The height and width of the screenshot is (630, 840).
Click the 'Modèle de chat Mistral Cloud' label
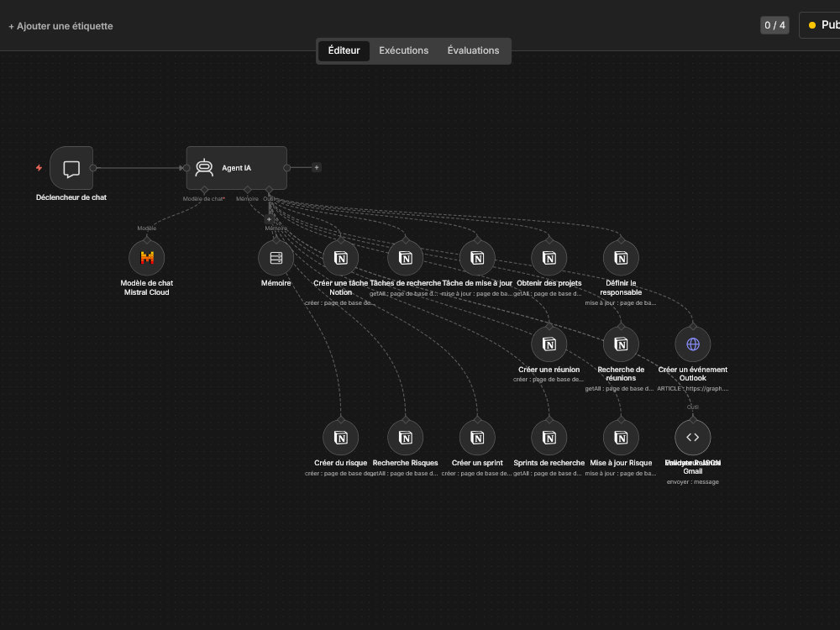(147, 287)
